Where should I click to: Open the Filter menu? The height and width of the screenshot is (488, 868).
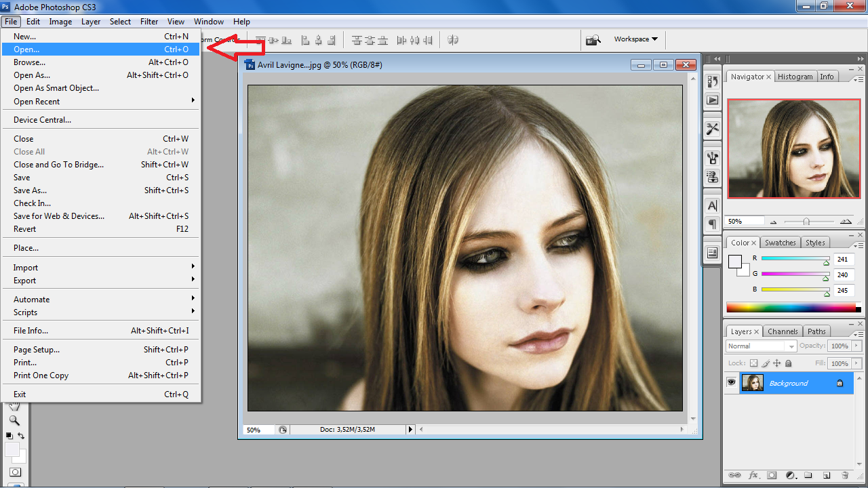(x=149, y=22)
